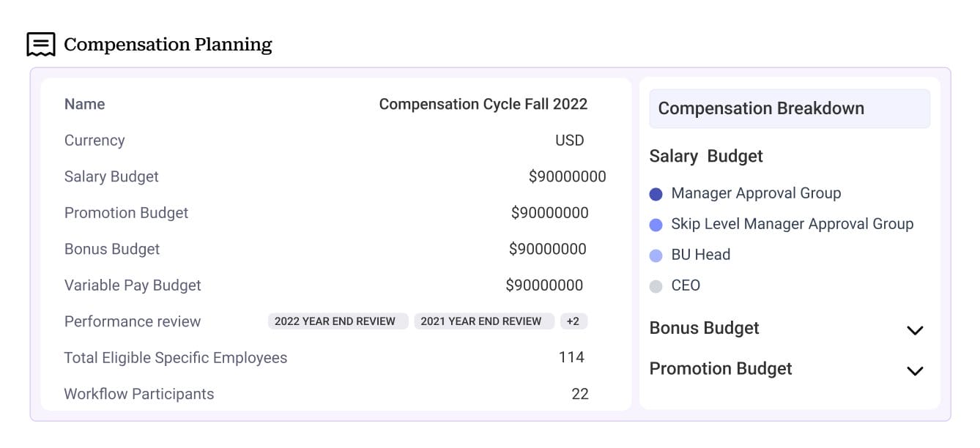Toggle the Manager Approval Group entry
Screen dimensions: 980x448
click(756, 193)
